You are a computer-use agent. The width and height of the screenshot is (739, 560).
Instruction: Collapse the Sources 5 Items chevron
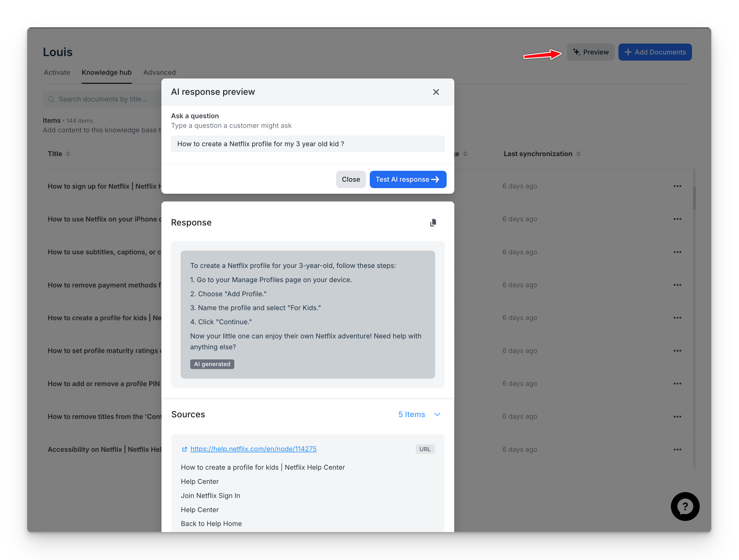click(x=437, y=414)
